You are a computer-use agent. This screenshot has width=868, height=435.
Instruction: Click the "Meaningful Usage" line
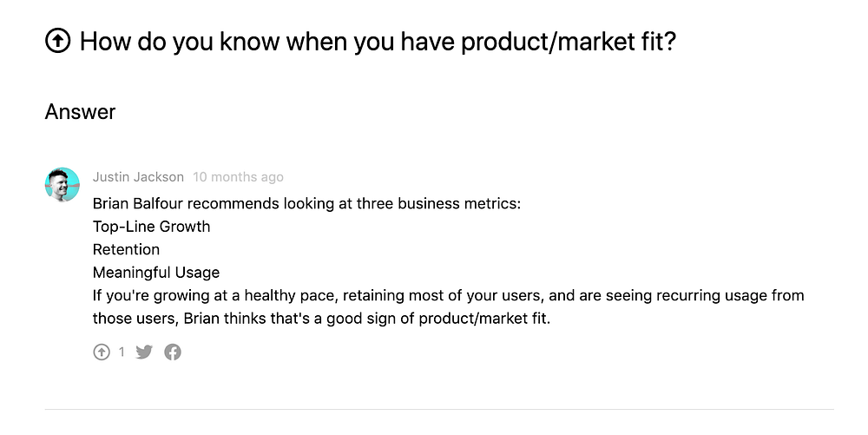point(155,273)
